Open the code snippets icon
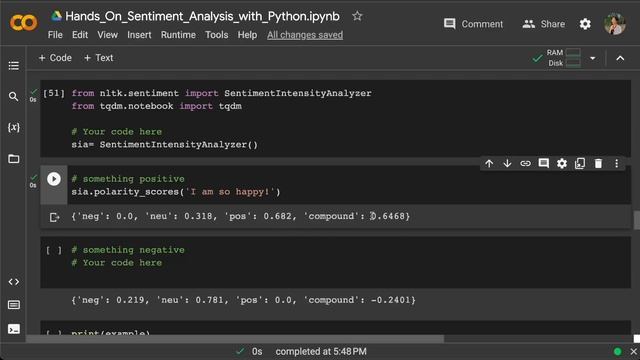640x360 pixels. click(13, 282)
